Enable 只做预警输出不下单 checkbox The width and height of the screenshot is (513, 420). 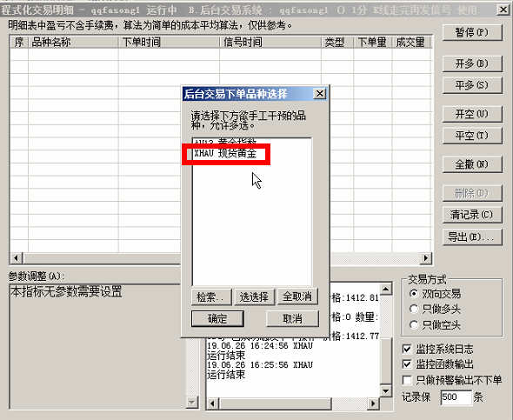click(x=407, y=380)
